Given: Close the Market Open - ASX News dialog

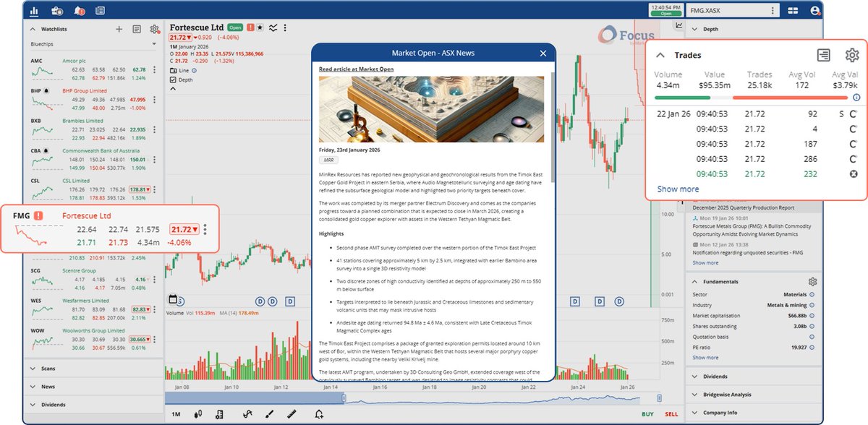Looking at the screenshot, I should pyautogui.click(x=544, y=53).
